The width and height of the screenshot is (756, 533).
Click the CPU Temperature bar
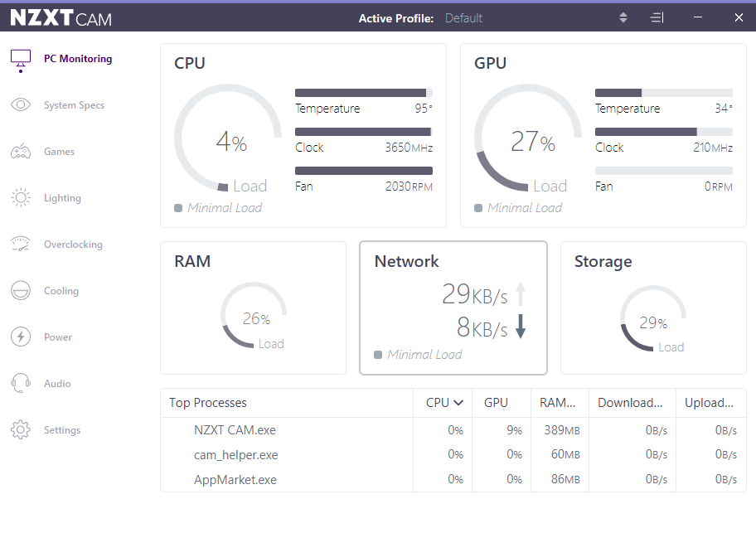click(x=363, y=93)
